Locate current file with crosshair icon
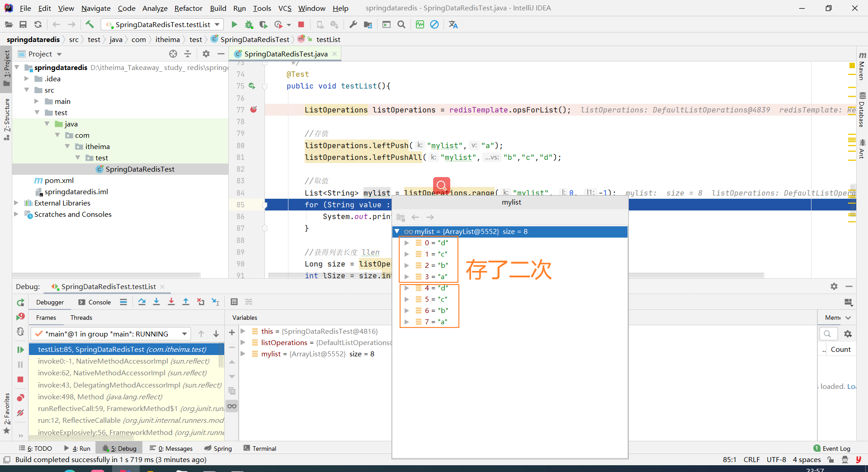This screenshot has height=472, width=868. (173, 54)
